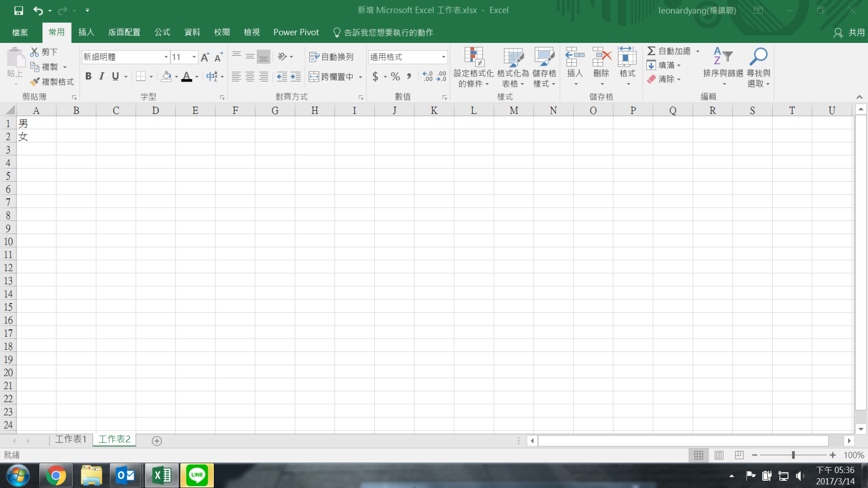Click the increase font size icon
This screenshot has width=868, height=488.
(x=205, y=57)
